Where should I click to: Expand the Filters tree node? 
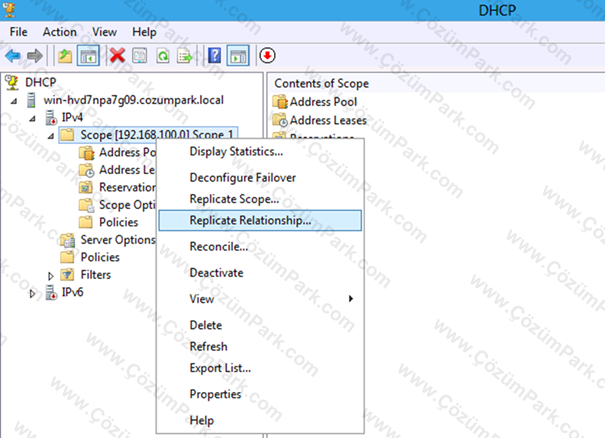tap(51, 276)
